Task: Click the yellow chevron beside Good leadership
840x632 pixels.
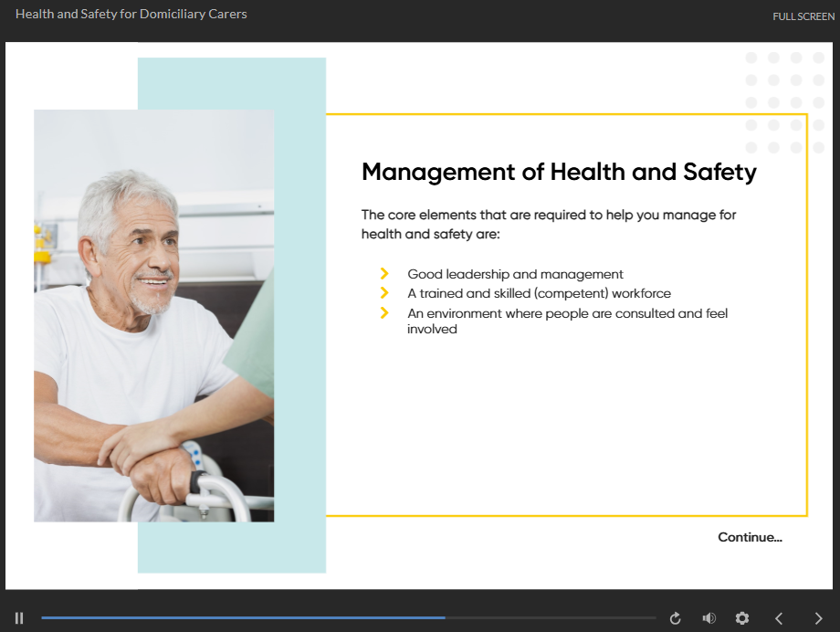Action: (384, 274)
